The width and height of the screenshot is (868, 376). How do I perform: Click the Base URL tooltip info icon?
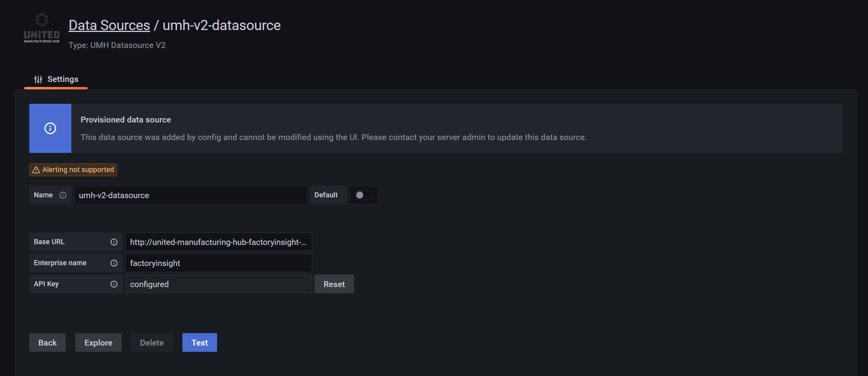113,242
